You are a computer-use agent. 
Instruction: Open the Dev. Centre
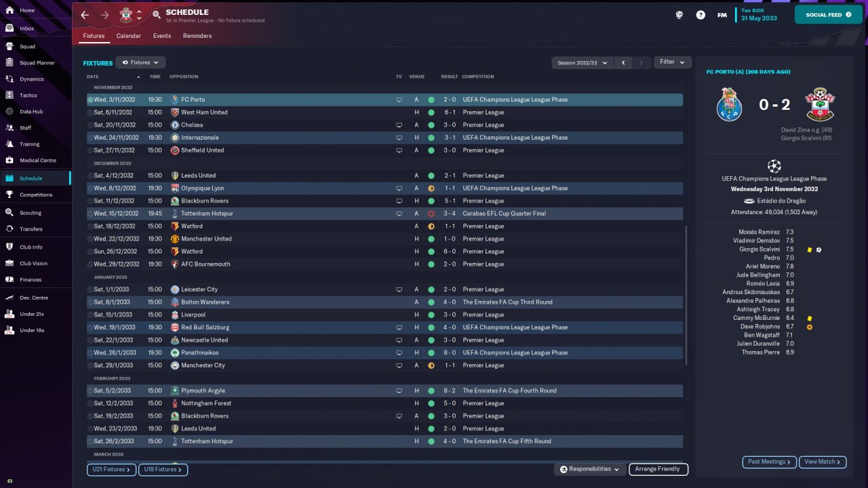click(34, 298)
